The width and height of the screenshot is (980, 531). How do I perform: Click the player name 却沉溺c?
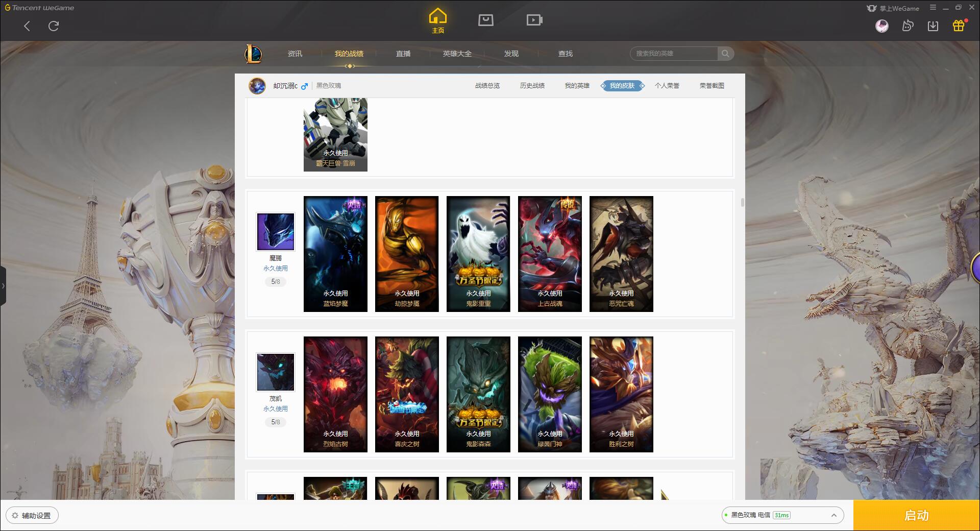click(x=285, y=86)
